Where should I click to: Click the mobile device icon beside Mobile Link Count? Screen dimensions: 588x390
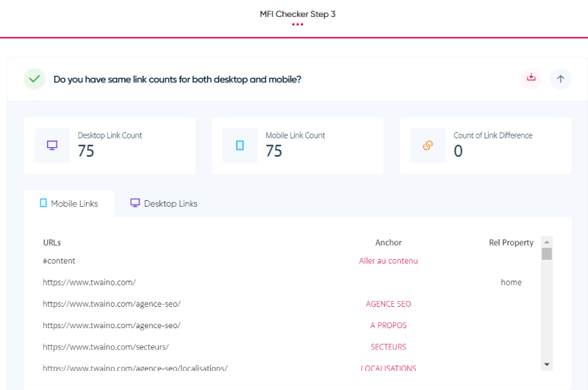(240, 145)
